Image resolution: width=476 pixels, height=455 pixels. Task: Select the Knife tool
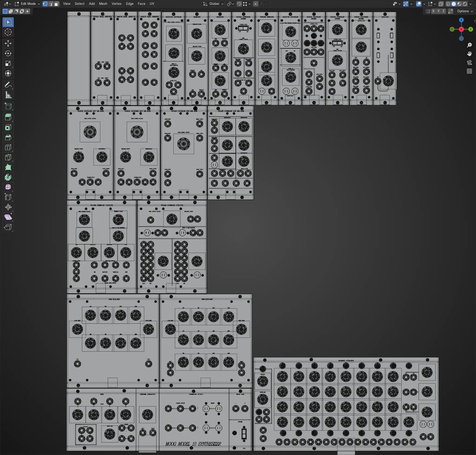click(x=8, y=157)
